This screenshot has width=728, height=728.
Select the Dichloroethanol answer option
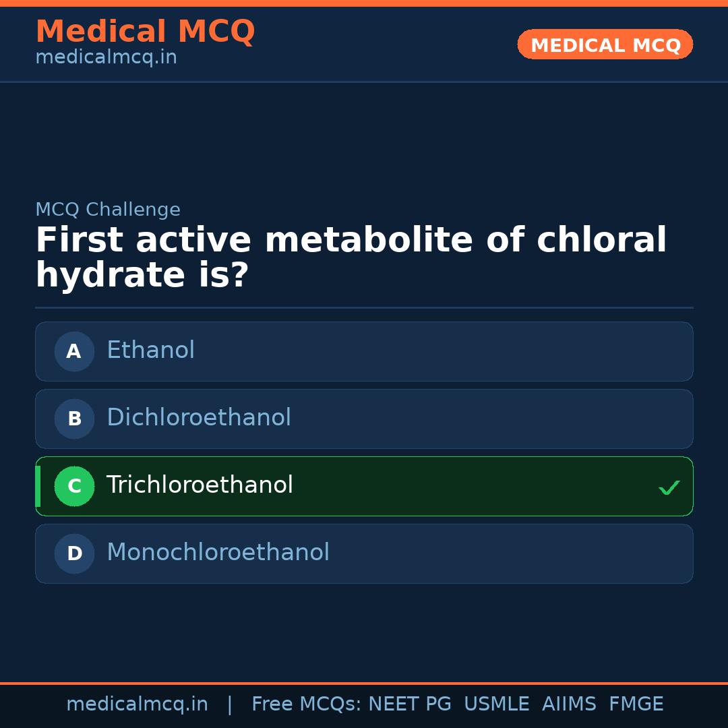coord(364,419)
